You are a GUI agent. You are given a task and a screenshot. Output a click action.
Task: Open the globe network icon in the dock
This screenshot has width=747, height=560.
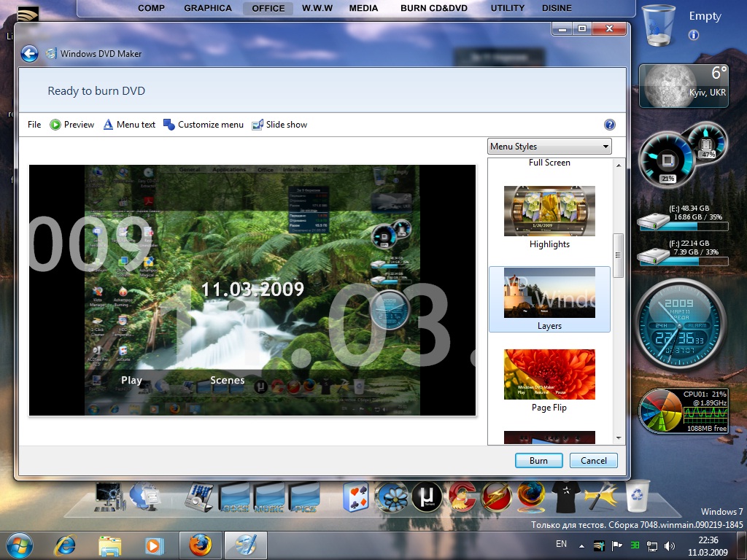coord(145,496)
